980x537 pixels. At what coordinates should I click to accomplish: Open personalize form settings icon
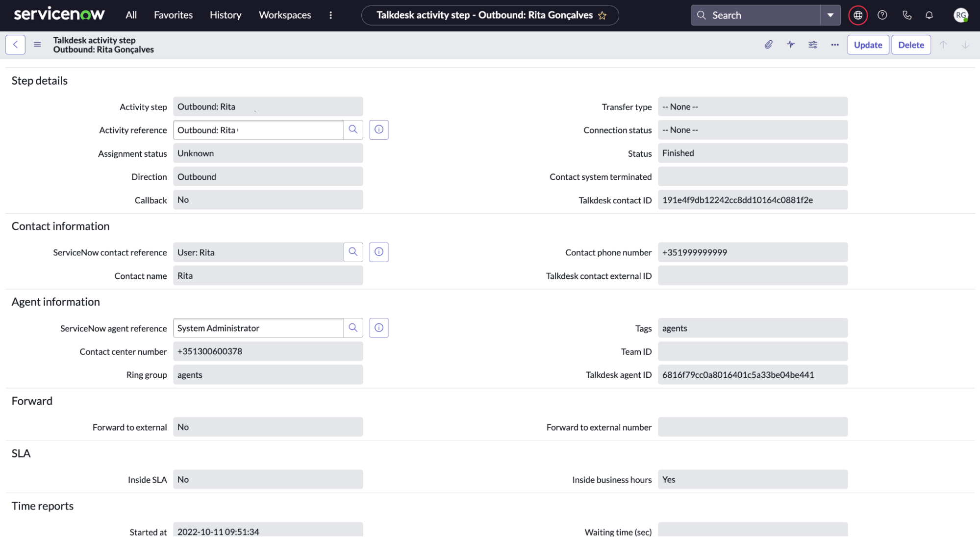pyautogui.click(x=813, y=45)
